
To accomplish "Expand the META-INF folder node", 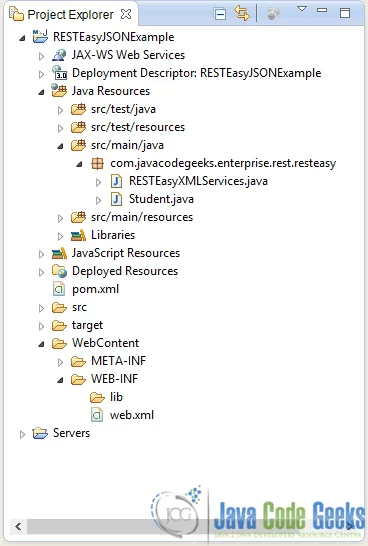I will coord(61,362).
